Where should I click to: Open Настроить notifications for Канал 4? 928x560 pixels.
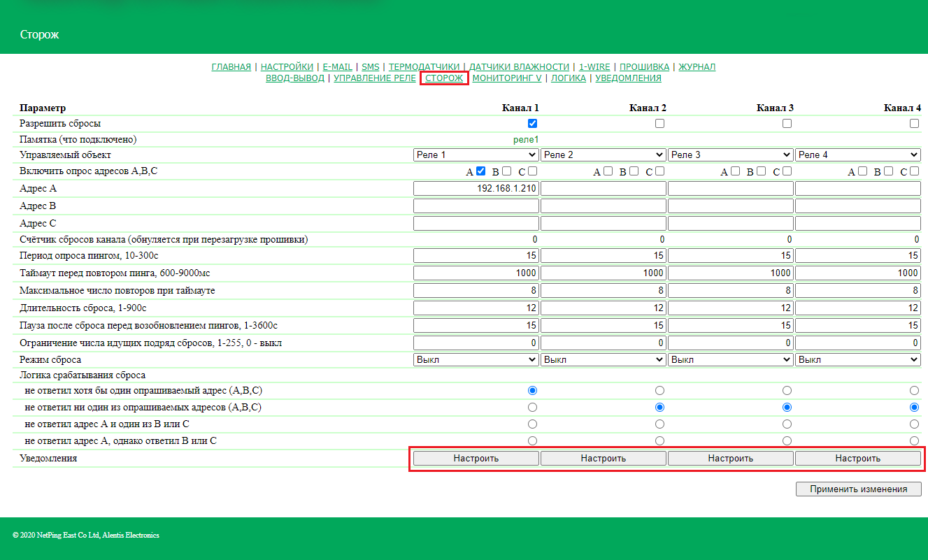[x=857, y=458]
